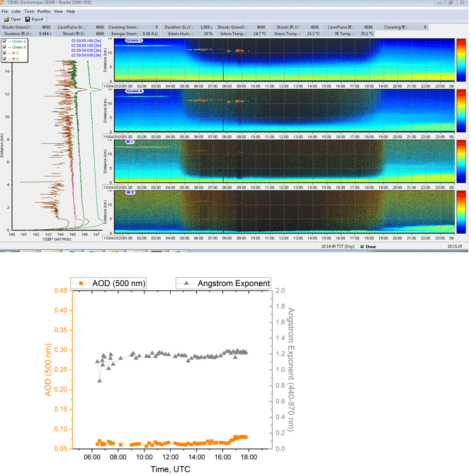Click the Open folder icon in toolbar

[x=7, y=19]
